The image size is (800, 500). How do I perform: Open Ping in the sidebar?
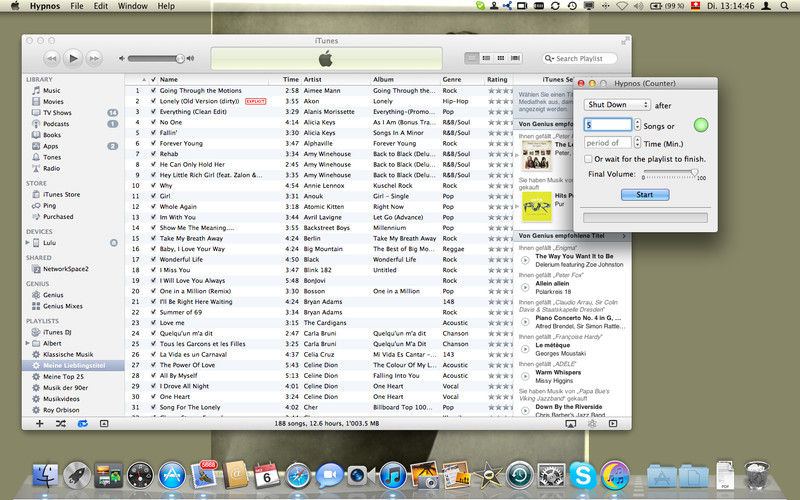[x=49, y=206]
